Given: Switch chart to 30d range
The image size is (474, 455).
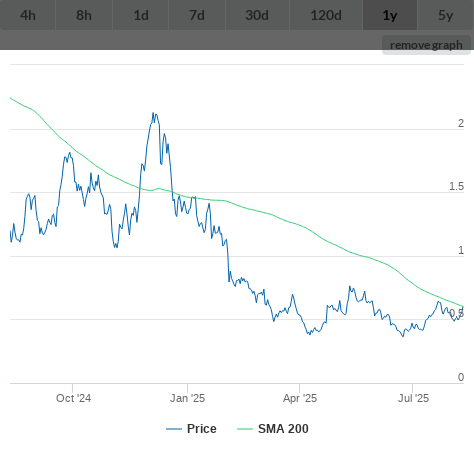Looking at the screenshot, I should (257, 15).
